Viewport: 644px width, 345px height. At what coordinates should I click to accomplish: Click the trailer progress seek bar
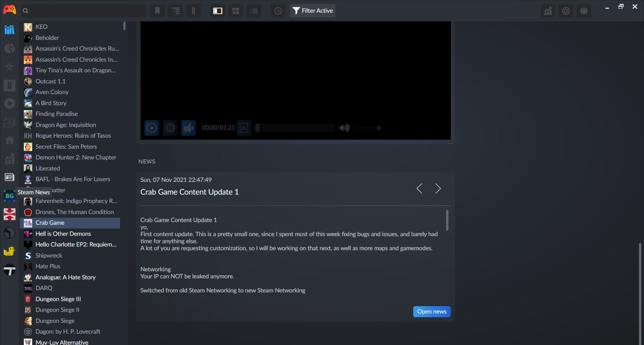coord(295,128)
